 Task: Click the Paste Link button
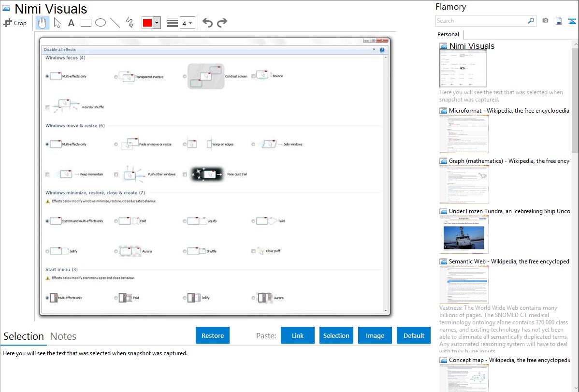[x=298, y=335]
